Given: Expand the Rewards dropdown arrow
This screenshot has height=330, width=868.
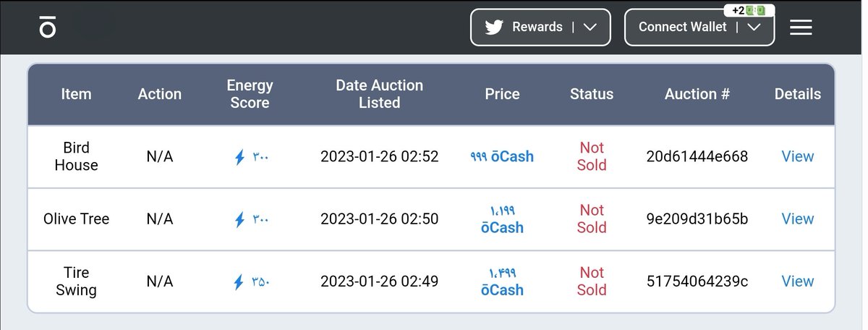Looking at the screenshot, I should coord(590,27).
